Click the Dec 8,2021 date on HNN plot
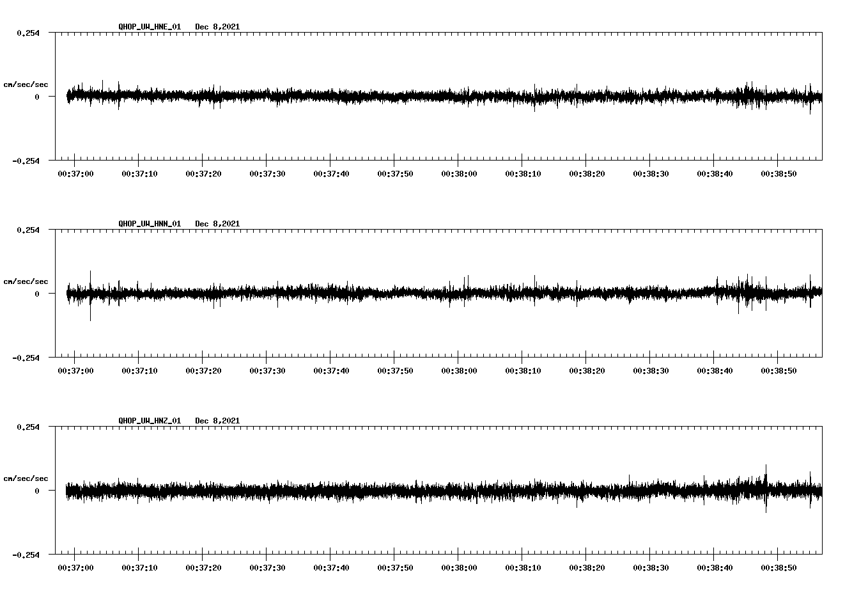Image resolution: width=868 pixels, height=591 pixels. [x=217, y=224]
